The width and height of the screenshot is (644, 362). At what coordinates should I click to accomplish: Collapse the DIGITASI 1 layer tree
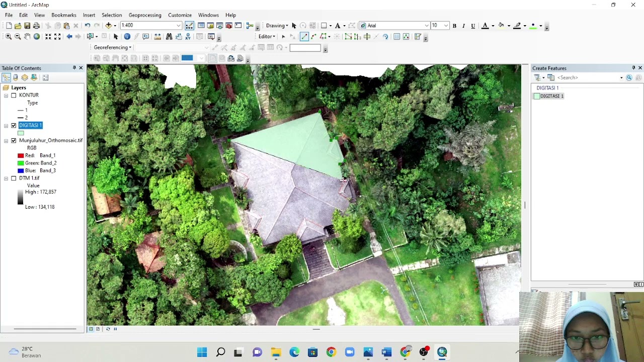tap(6, 125)
